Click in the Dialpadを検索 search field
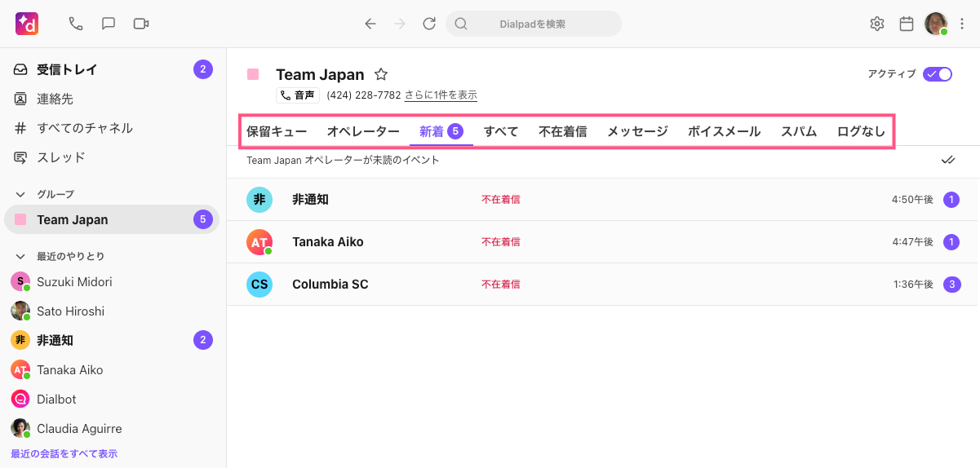Viewport: 980px width, 468px height. [x=534, y=24]
